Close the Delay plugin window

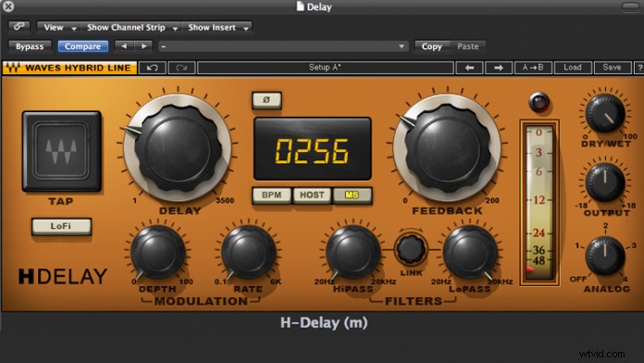tap(7, 6)
